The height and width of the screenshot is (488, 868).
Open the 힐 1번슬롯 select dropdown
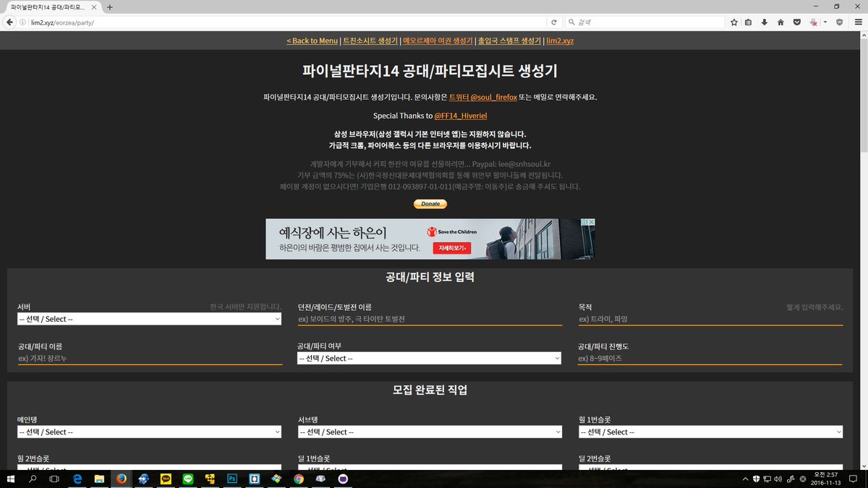[710, 432]
